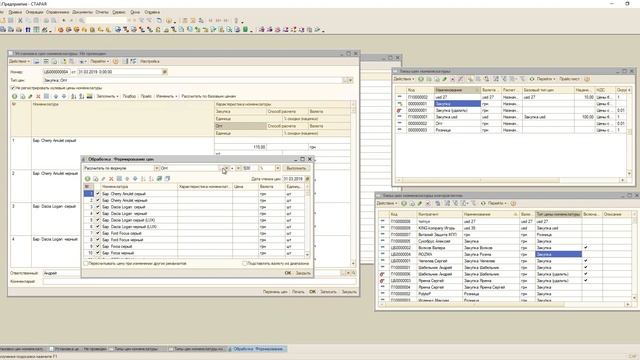This screenshot has height=360, width=640.
Task: Open the Файл menu
Action: [2, 12]
